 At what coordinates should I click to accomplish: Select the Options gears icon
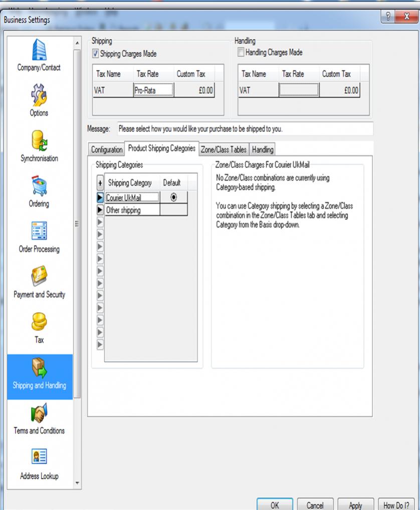39,96
